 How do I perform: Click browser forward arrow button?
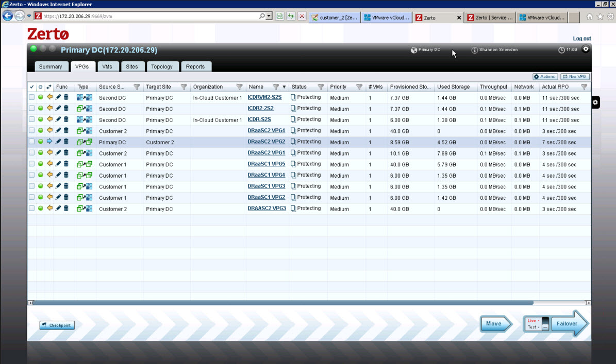click(x=19, y=16)
